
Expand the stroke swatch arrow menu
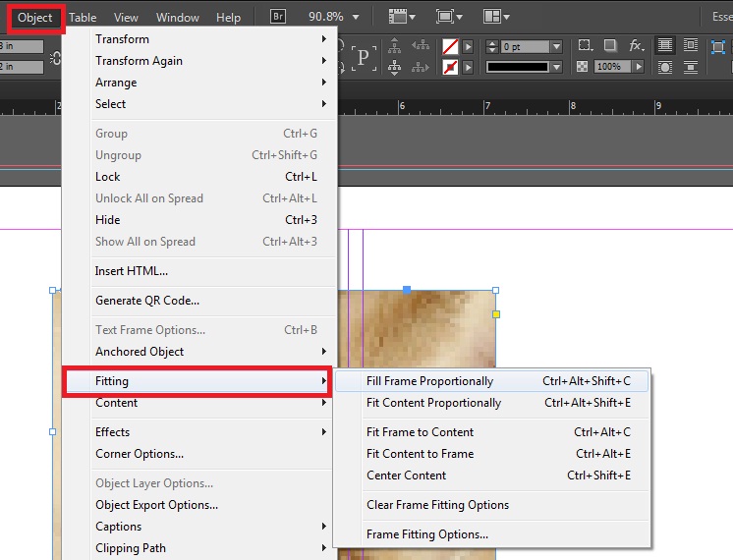(x=468, y=68)
